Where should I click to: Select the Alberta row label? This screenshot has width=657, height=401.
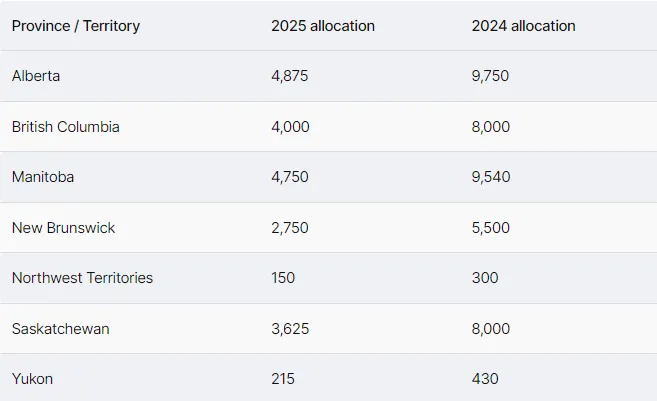tap(36, 76)
